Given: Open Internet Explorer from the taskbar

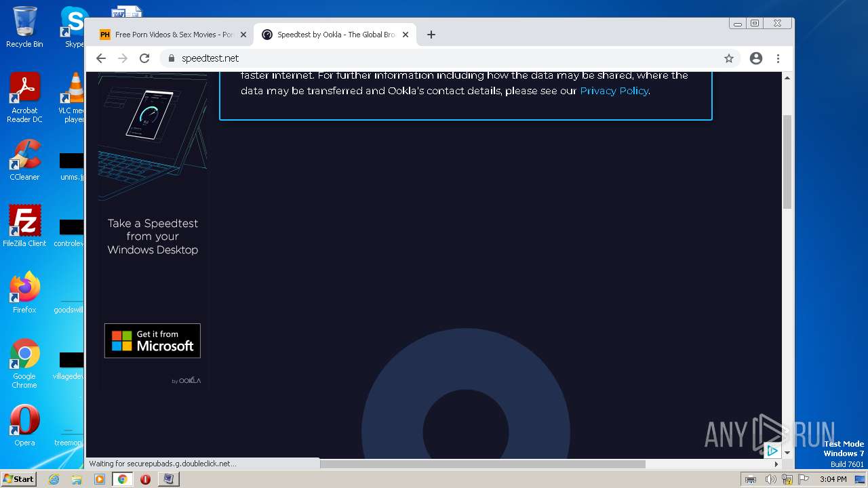Looking at the screenshot, I should [x=54, y=479].
